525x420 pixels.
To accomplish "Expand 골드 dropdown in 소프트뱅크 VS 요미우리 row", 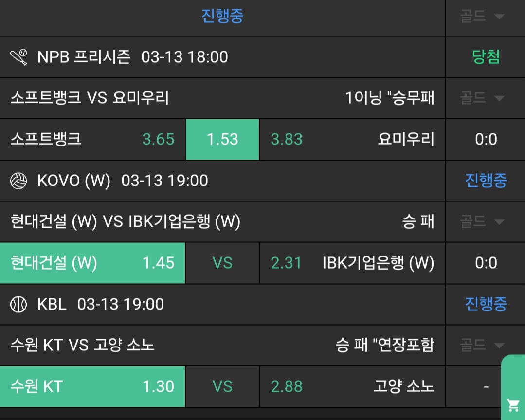I will click(x=481, y=98).
